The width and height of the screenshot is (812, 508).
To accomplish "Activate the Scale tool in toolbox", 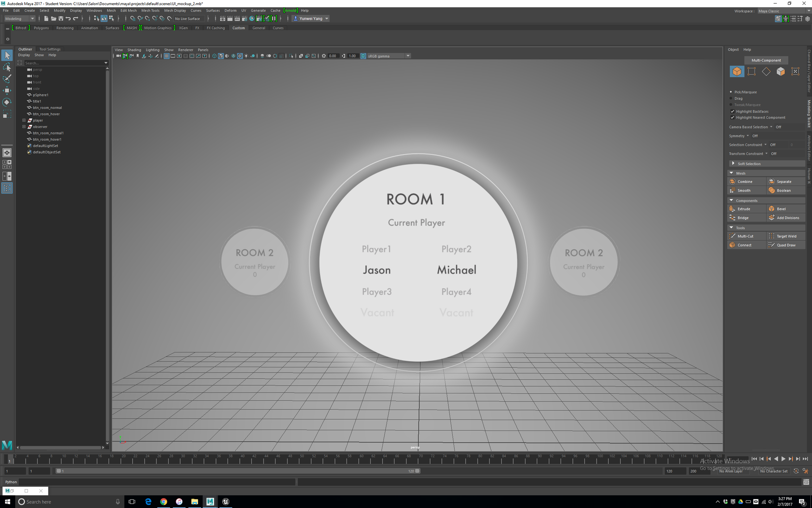I will point(7,114).
